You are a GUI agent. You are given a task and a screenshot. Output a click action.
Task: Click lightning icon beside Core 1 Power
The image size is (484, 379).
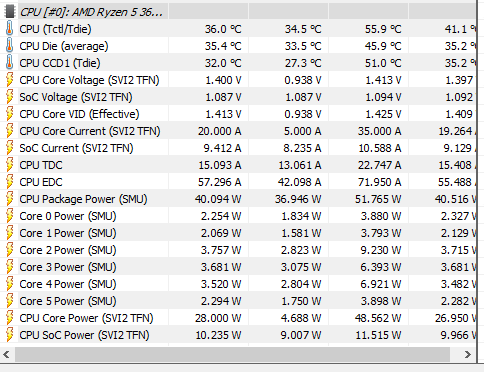point(10,233)
